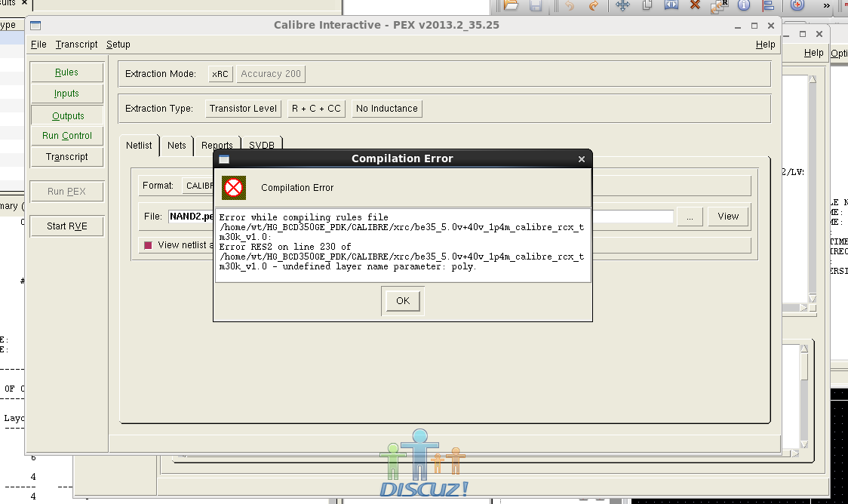The width and height of the screenshot is (848, 504).
Task: Click the Redo arrow icon in top toolbar
Action: pyautogui.click(x=594, y=5)
